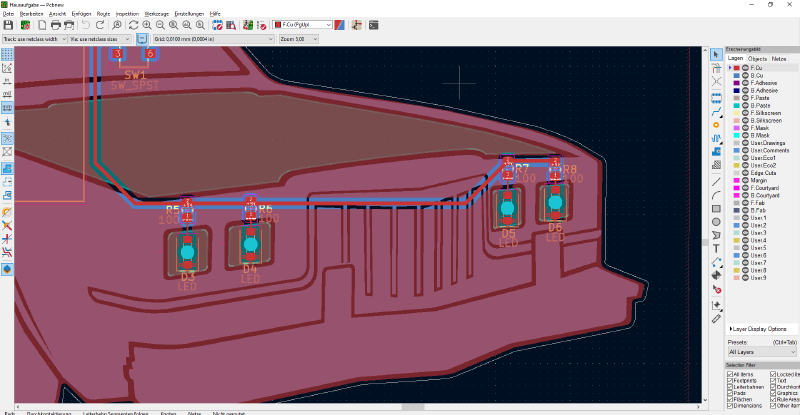Screen dimensions: 800x415
Task: Choose the Add footprint tool
Action: 716,97
